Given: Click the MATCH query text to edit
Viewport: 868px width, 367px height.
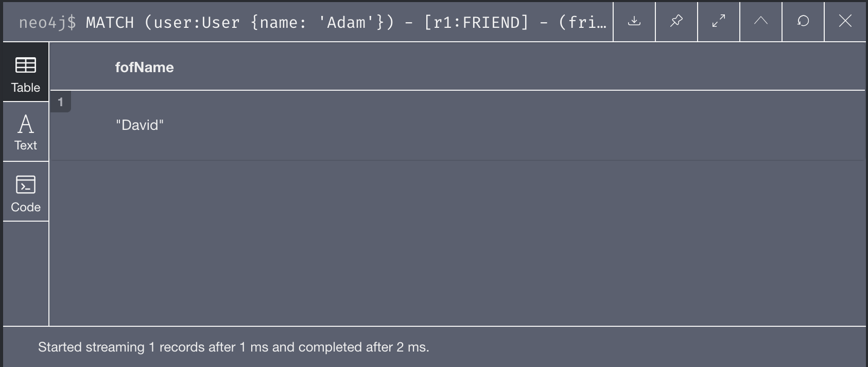Looking at the screenshot, I should (x=346, y=22).
